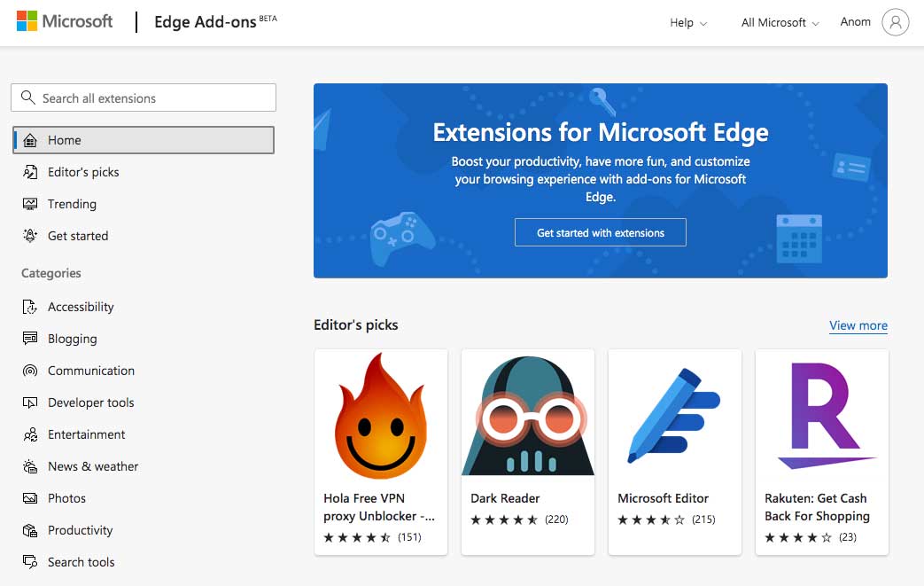924x586 pixels.
Task: Browse the Search tools category
Action: click(x=82, y=562)
